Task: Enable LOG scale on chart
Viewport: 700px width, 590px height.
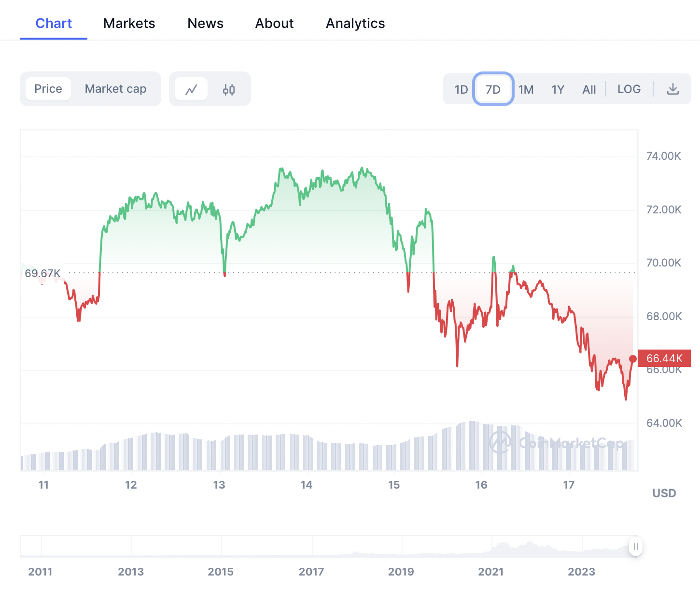Action: tap(629, 89)
